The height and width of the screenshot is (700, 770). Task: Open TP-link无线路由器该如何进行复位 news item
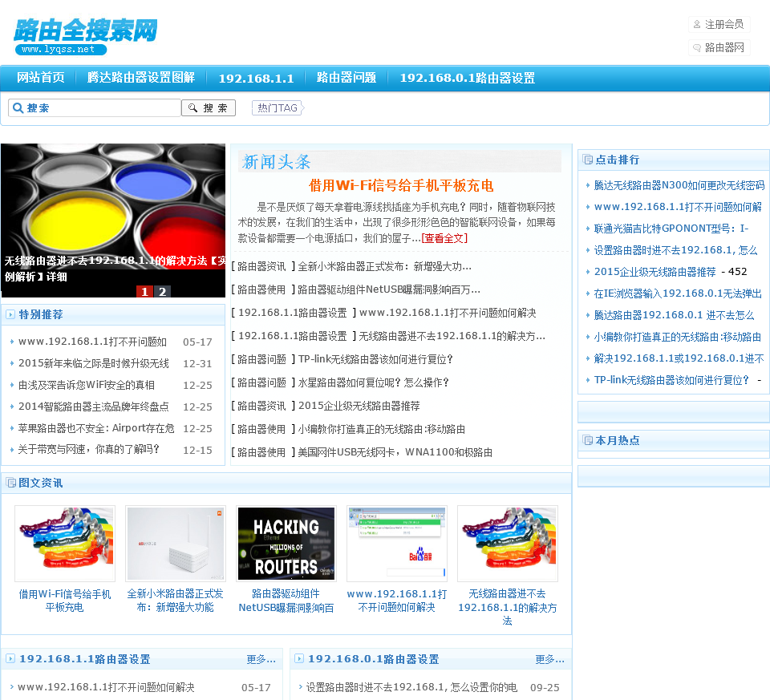pyautogui.click(x=375, y=359)
